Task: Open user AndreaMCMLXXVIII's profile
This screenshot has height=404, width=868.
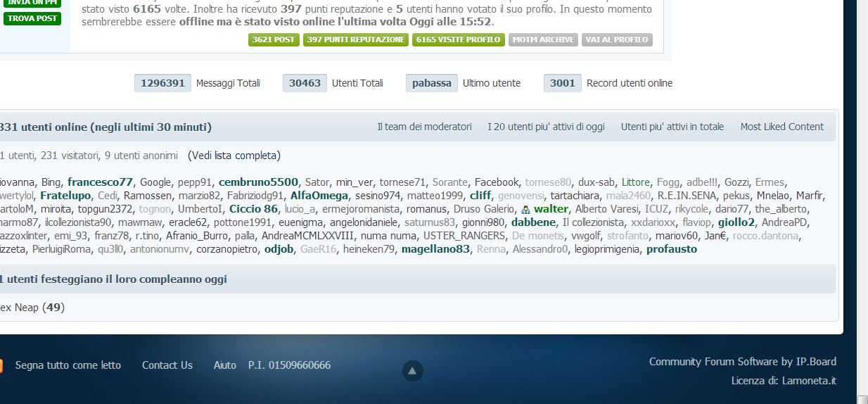Action: point(308,236)
